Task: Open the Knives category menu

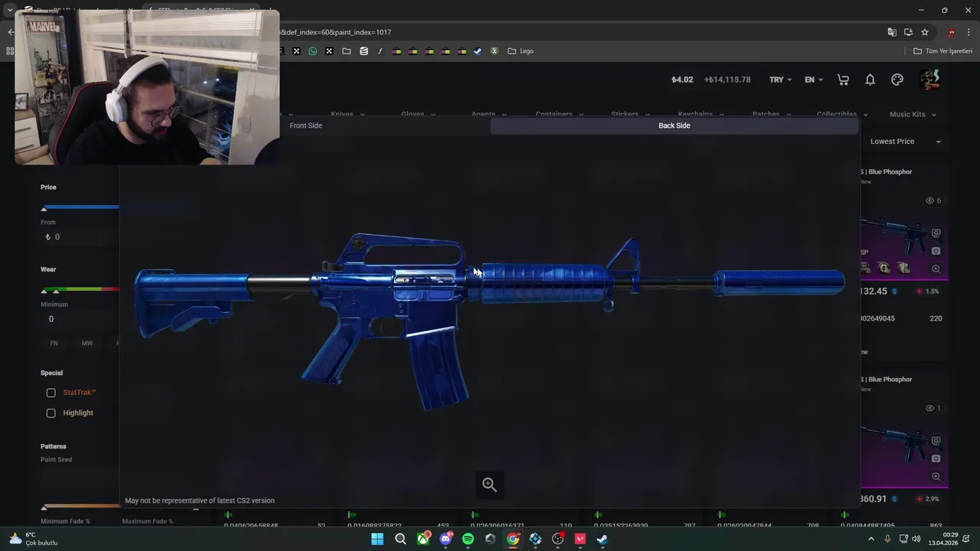Action: 348,115
